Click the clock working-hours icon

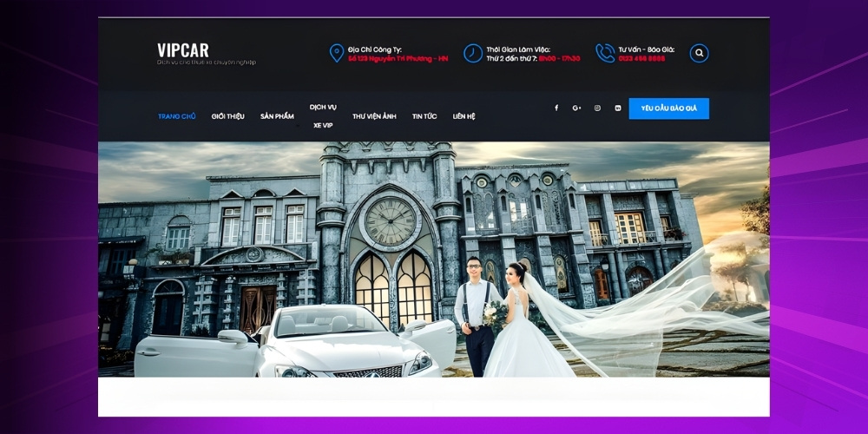tap(473, 53)
